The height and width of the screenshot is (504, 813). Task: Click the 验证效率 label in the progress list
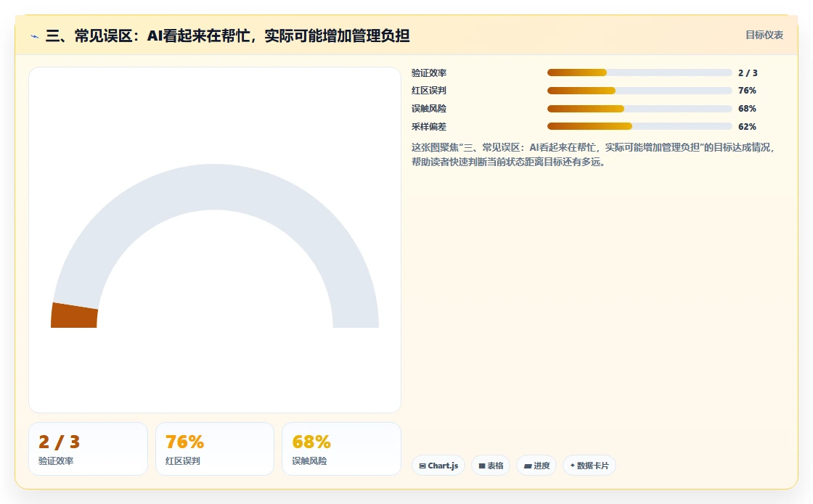point(429,73)
